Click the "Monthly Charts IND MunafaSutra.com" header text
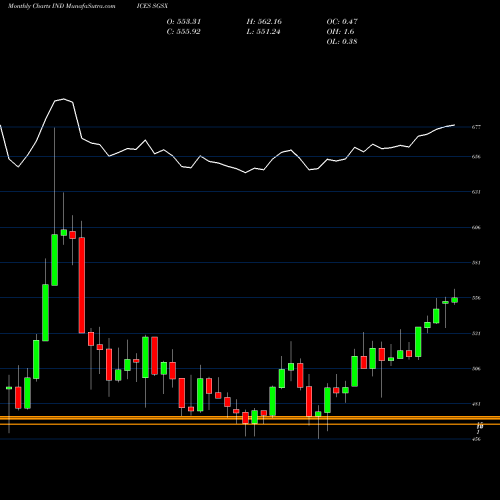Screen dimensions: 500x500 click(62, 6)
